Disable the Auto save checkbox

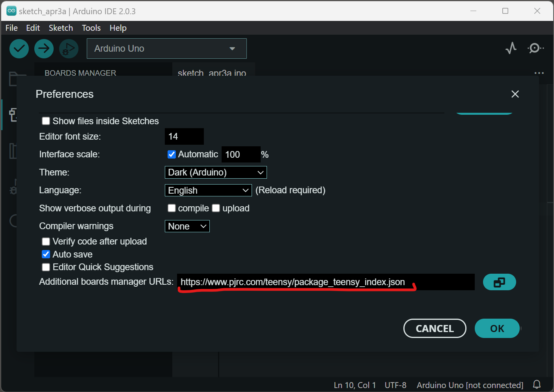pyautogui.click(x=46, y=254)
